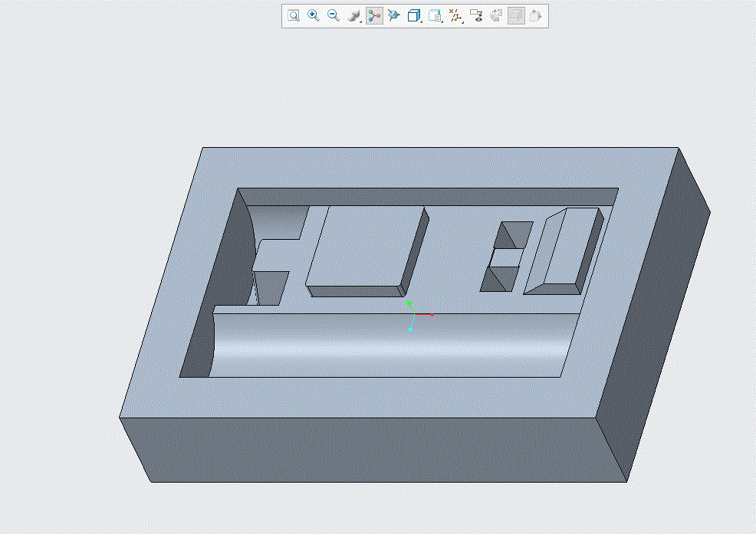Screen dimensions: 756x534
Task: Click the grayed-out box with plus icon
Action: pyautogui.click(x=536, y=15)
